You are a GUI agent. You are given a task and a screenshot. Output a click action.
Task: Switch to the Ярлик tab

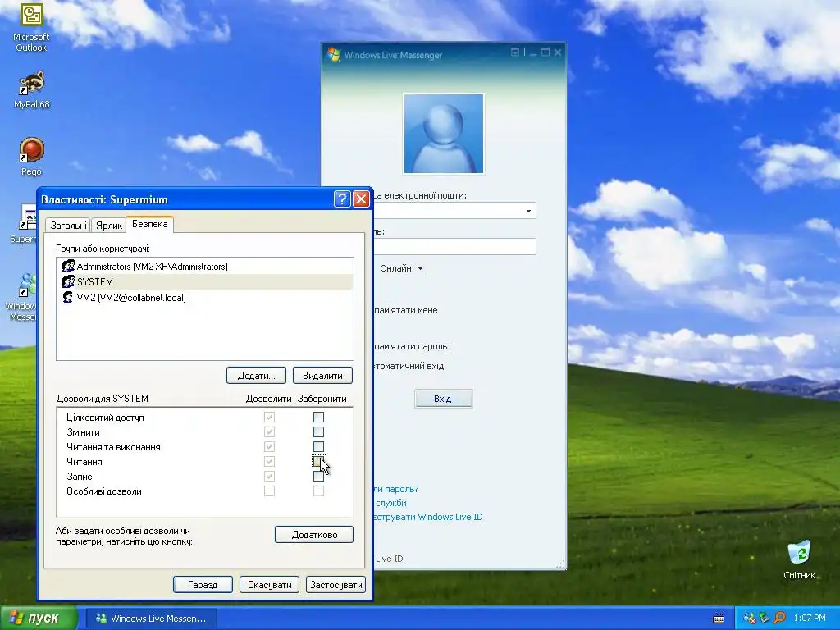(109, 226)
